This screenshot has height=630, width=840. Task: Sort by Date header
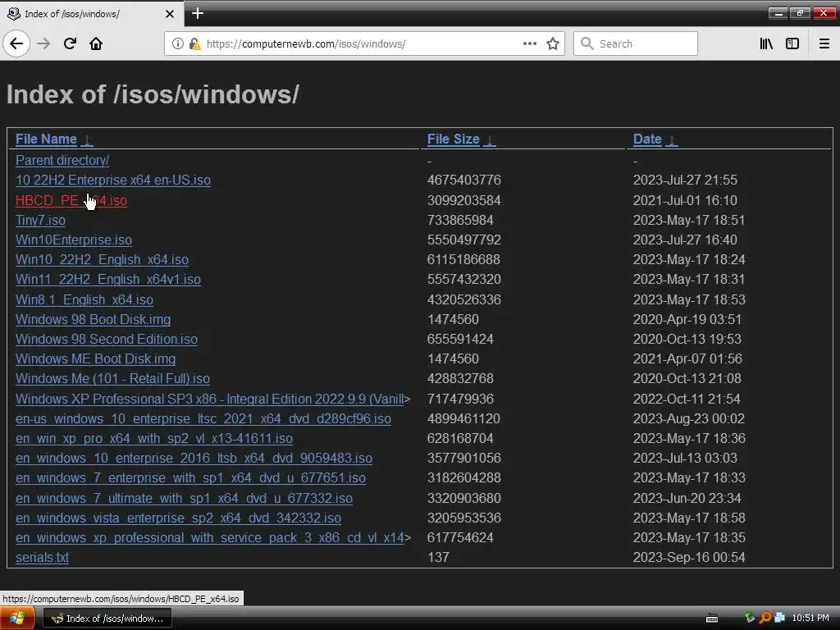click(647, 139)
